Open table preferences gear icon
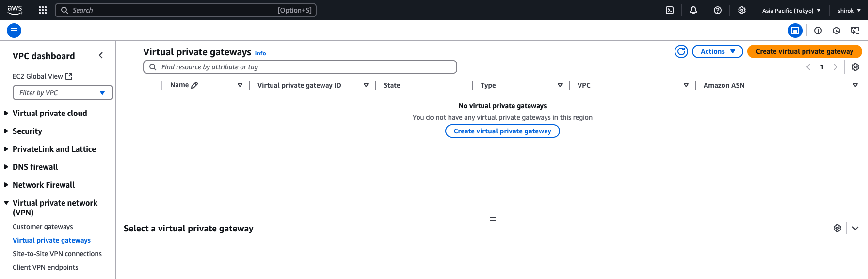 [855, 67]
